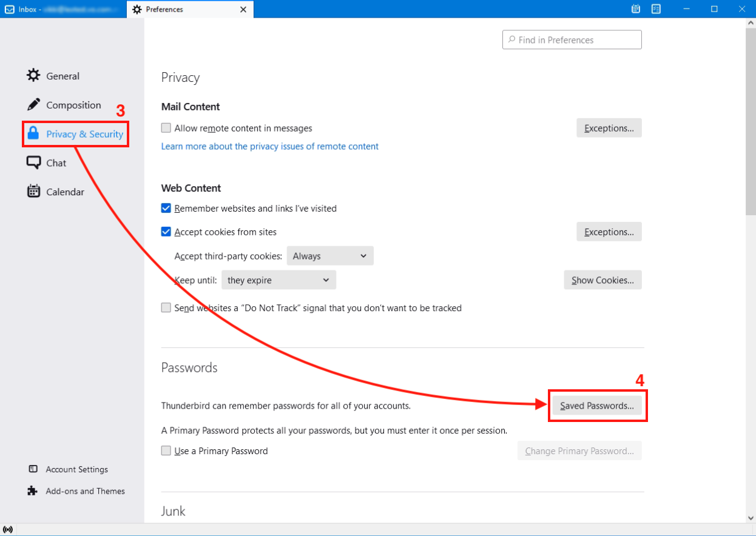Toggle the Use a Primary Password checkbox
The image size is (756, 536).
pos(166,451)
